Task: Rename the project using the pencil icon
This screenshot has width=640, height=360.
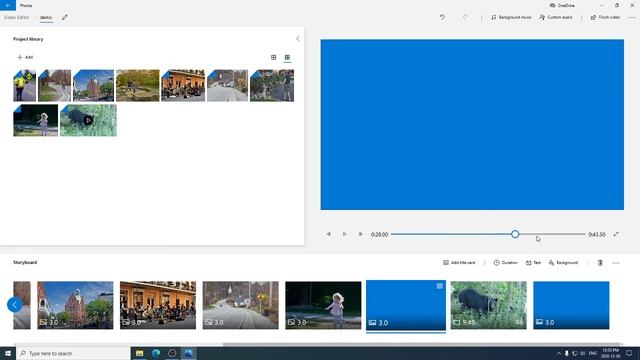Action: tap(65, 18)
